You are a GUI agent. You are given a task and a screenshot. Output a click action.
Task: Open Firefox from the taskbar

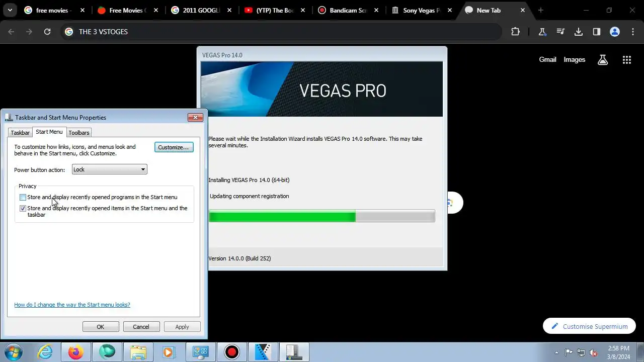tap(76, 352)
